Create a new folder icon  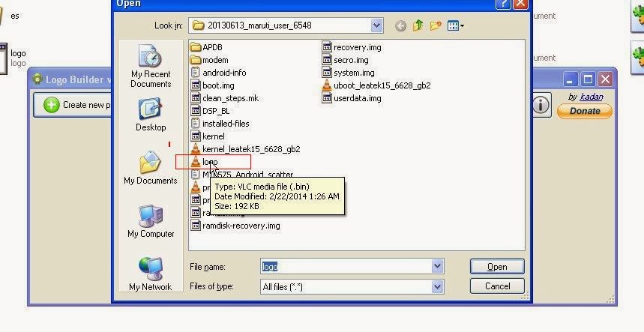436,25
